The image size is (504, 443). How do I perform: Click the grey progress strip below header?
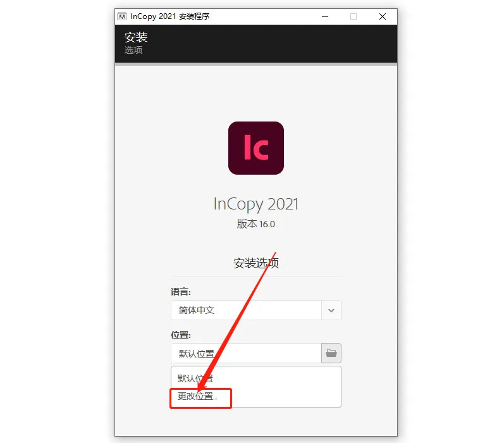click(256, 65)
